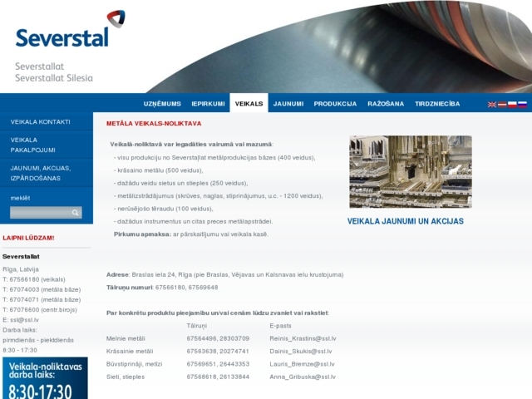Screen dimensions: 532x399
Task: Open the JAUNUMI navigation item
Action: 288,104
